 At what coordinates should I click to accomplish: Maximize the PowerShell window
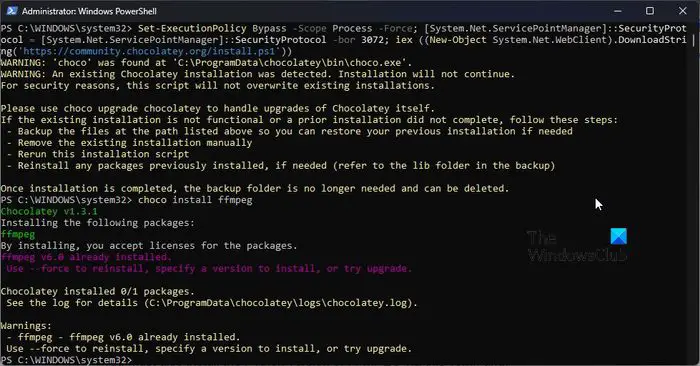[x=650, y=11]
